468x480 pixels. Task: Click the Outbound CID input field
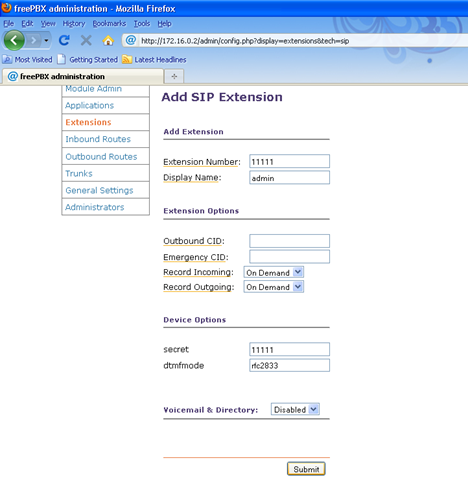coord(289,241)
